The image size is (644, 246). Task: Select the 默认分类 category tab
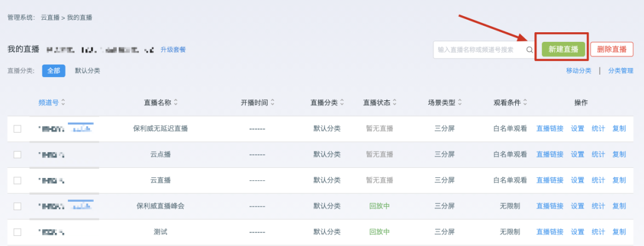pos(87,70)
